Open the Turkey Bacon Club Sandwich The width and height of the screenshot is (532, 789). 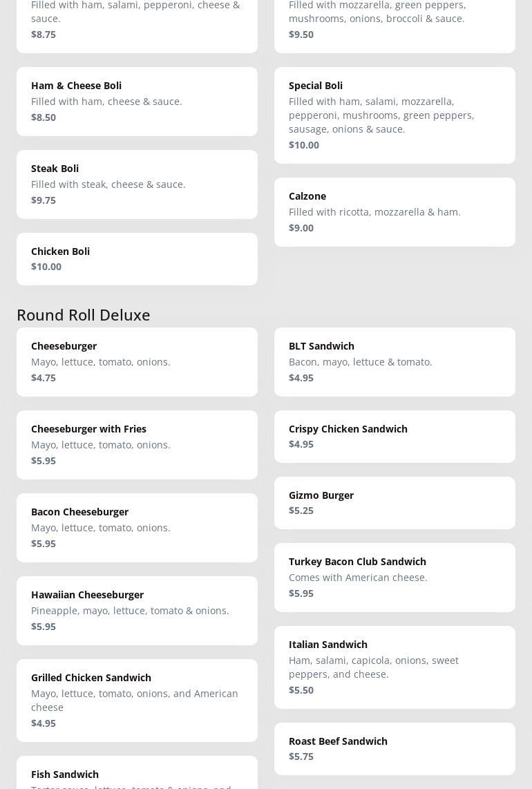(x=395, y=578)
